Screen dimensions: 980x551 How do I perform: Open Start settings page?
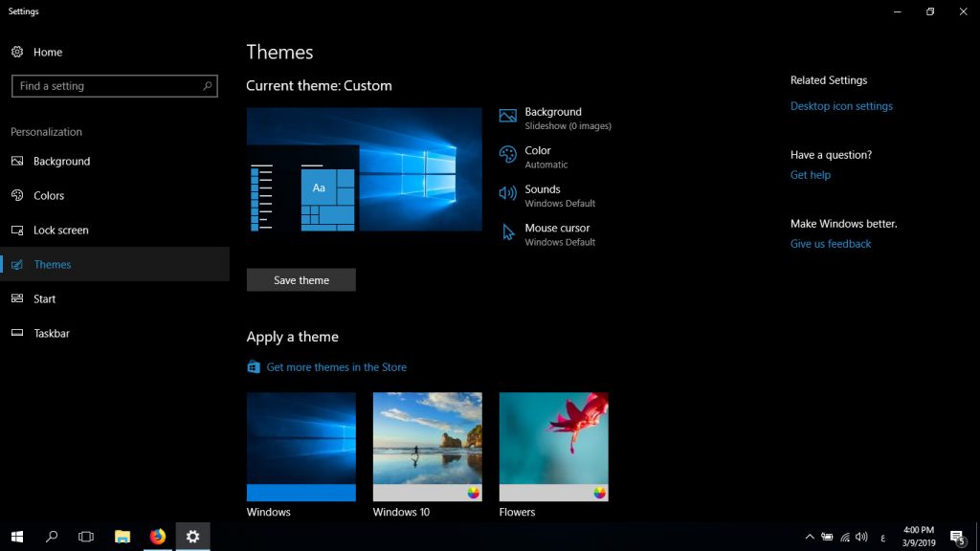click(115, 298)
